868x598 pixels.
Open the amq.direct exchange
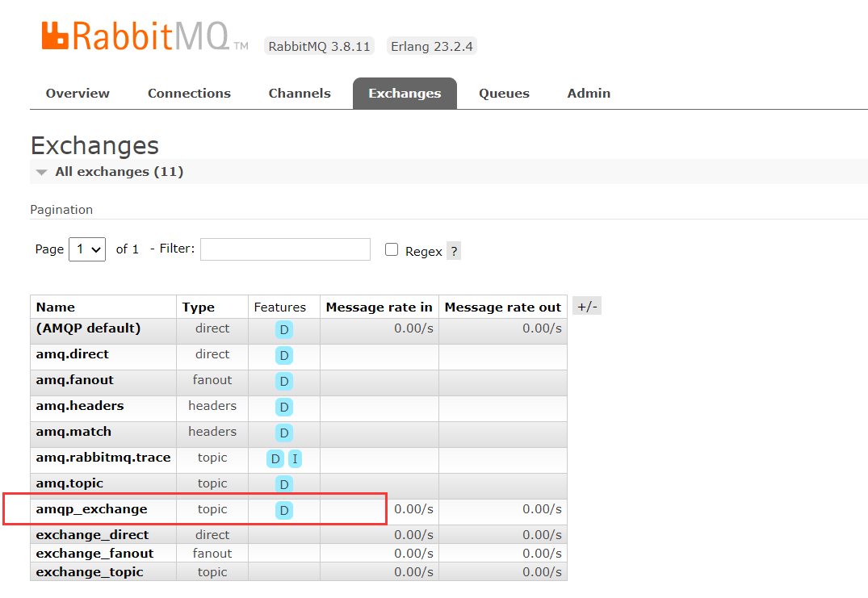coord(72,354)
